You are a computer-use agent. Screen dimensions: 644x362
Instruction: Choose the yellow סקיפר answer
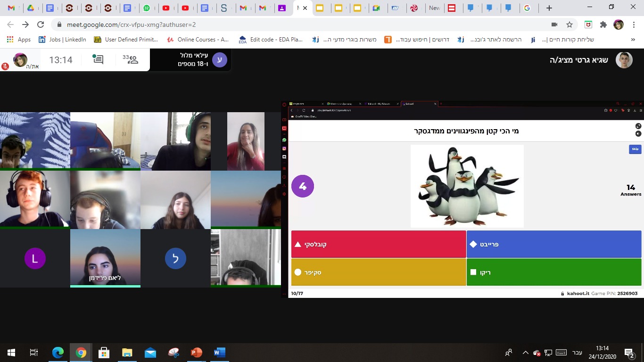click(379, 272)
